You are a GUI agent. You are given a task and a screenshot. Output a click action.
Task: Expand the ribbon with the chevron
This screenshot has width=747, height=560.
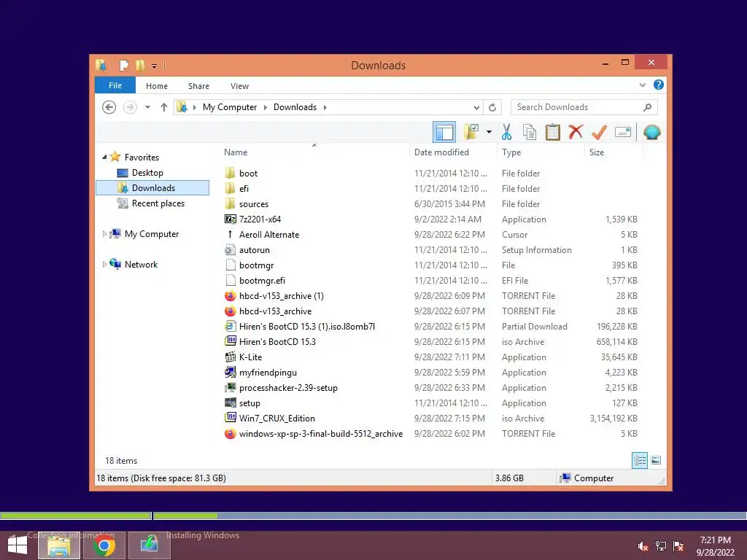point(642,85)
